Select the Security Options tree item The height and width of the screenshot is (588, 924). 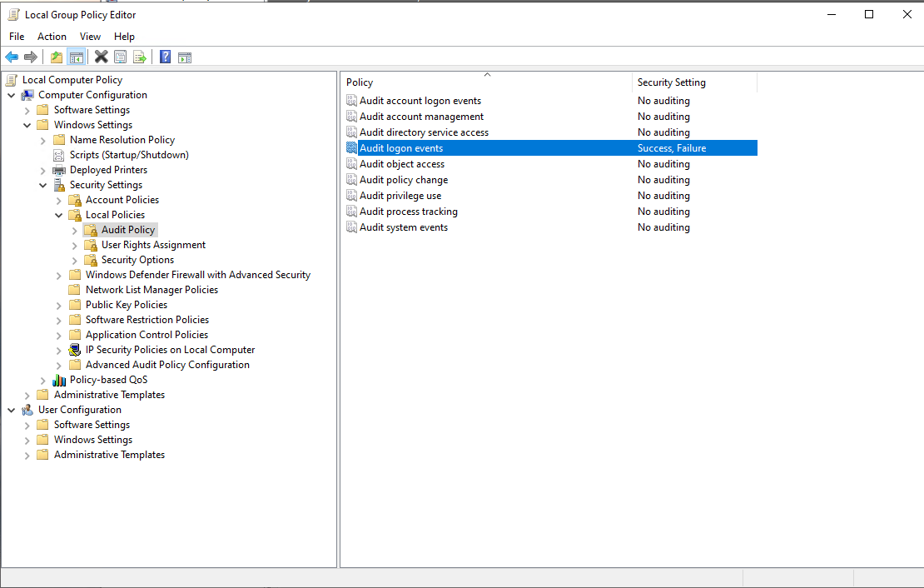point(137,260)
